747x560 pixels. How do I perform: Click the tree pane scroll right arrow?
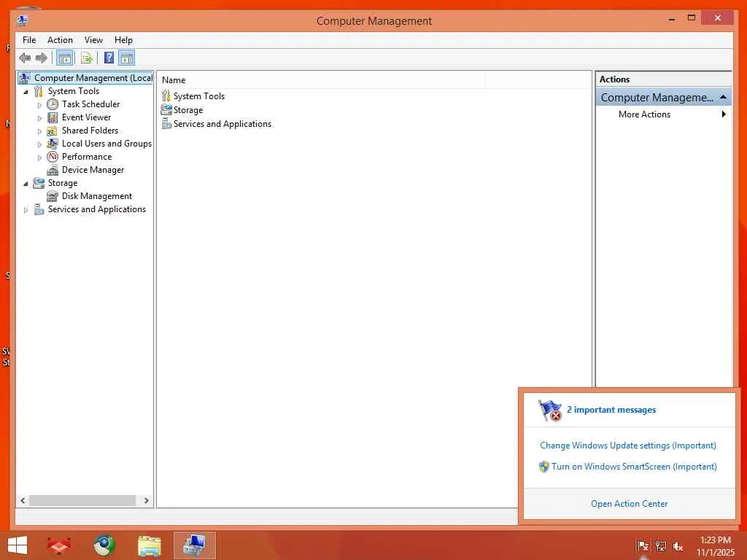tap(146, 500)
